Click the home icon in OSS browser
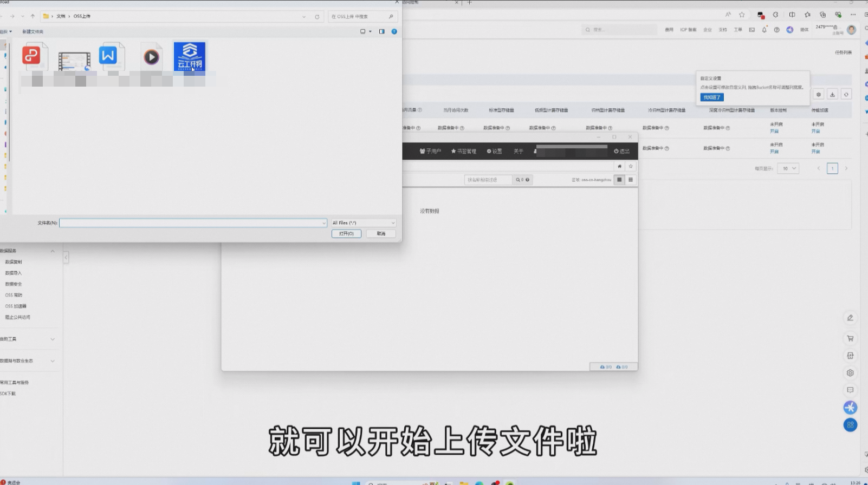This screenshot has width=868, height=485. (x=619, y=166)
